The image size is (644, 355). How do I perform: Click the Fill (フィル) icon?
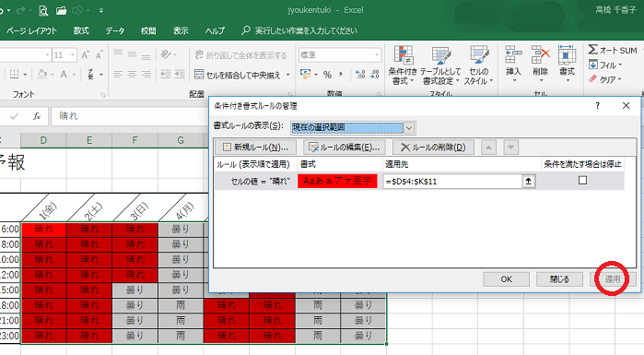click(593, 65)
